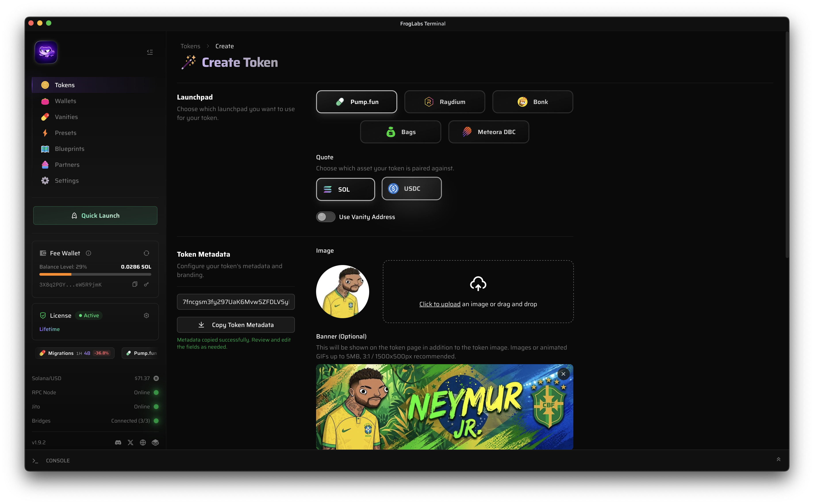Click the FrogLabs purple frog logo

[x=46, y=52]
